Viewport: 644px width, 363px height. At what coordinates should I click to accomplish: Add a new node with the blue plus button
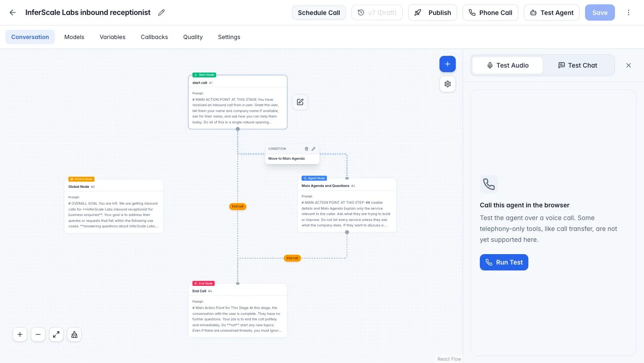(x=448, y=64)
